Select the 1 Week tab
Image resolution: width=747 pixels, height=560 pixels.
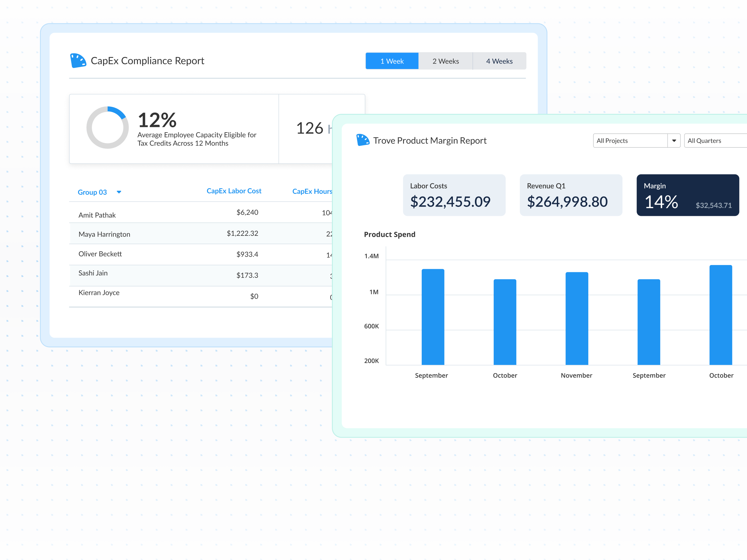392,61
